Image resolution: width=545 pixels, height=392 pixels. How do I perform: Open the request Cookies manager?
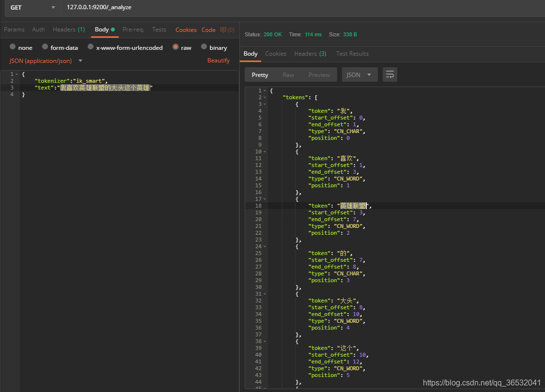186,30
